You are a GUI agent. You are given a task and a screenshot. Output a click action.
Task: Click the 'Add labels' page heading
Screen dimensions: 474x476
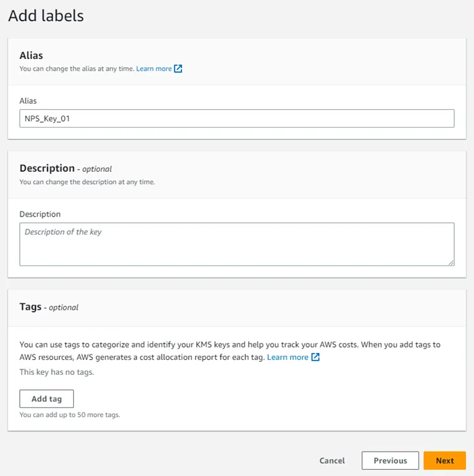[x=46, y=16]
